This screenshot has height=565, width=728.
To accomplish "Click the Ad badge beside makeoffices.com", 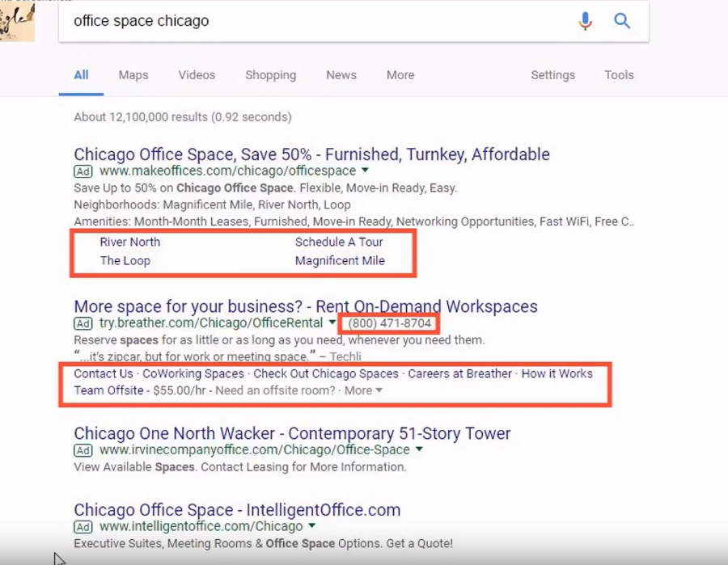I will pyautogui.click(x=83, y=171).
